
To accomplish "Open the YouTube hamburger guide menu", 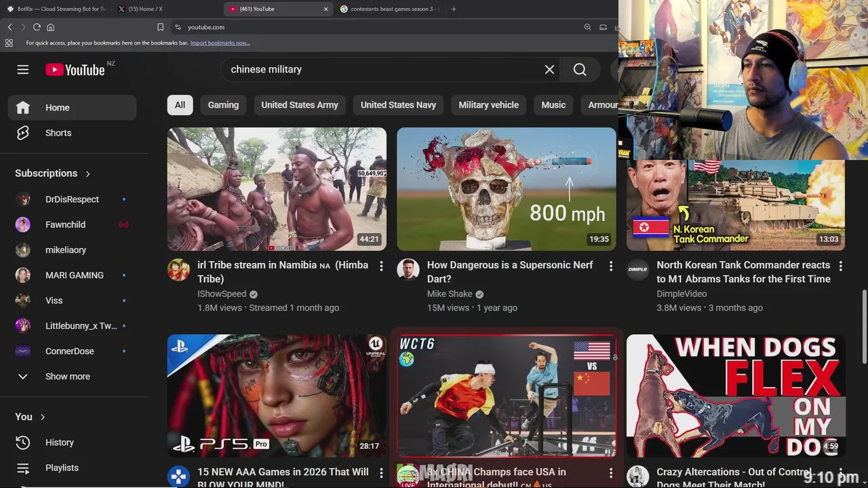I will point(23,70).
